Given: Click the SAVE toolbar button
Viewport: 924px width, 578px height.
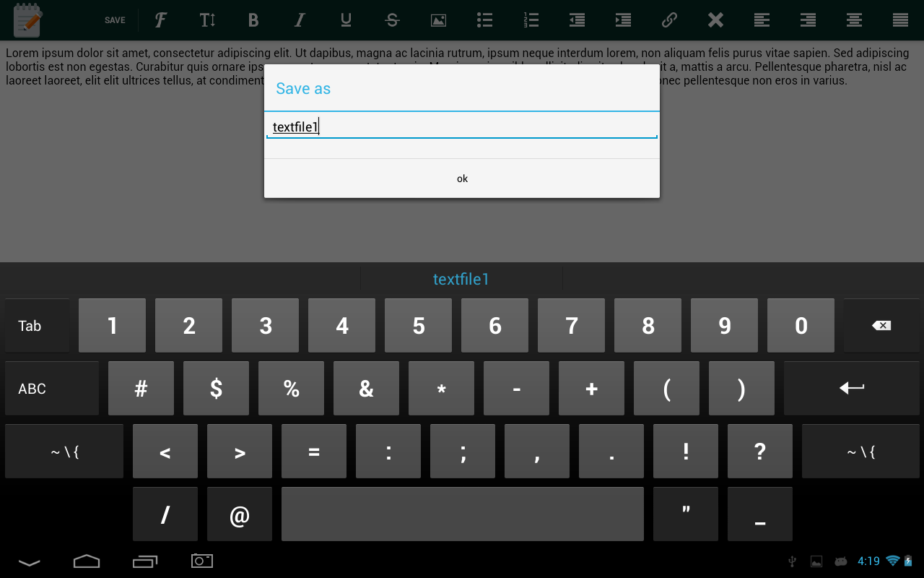Looking at the screenshot, I should (x=115, y=20).
